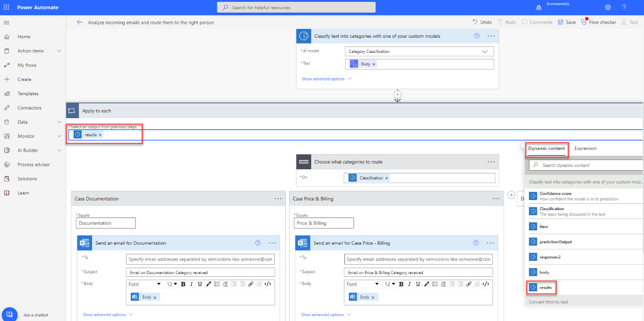Screen dimensions: 644x321
Task: Click the Save button
Action: (x=567, y=22)
